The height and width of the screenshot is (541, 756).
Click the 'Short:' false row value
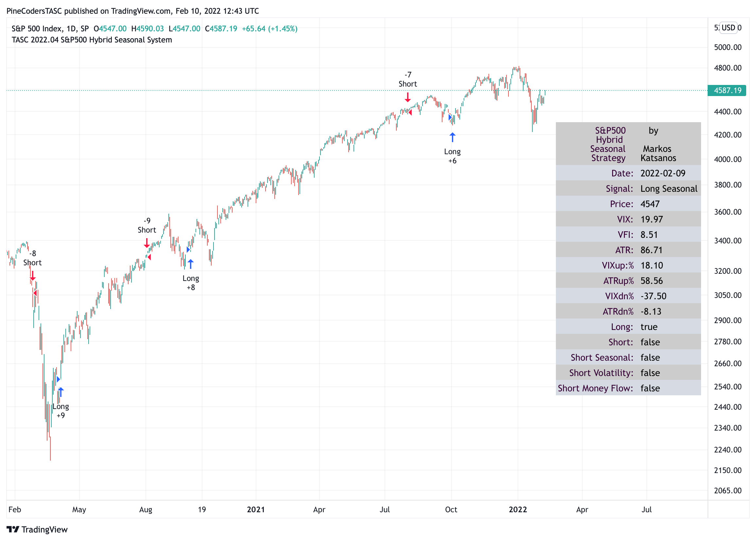coord(650,342)
